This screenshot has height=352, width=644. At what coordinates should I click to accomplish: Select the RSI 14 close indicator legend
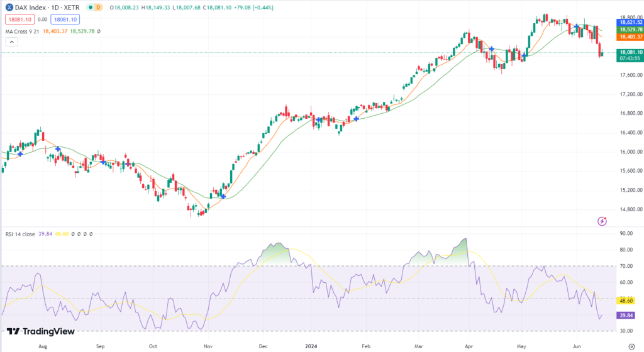click(x=20, y=234)
